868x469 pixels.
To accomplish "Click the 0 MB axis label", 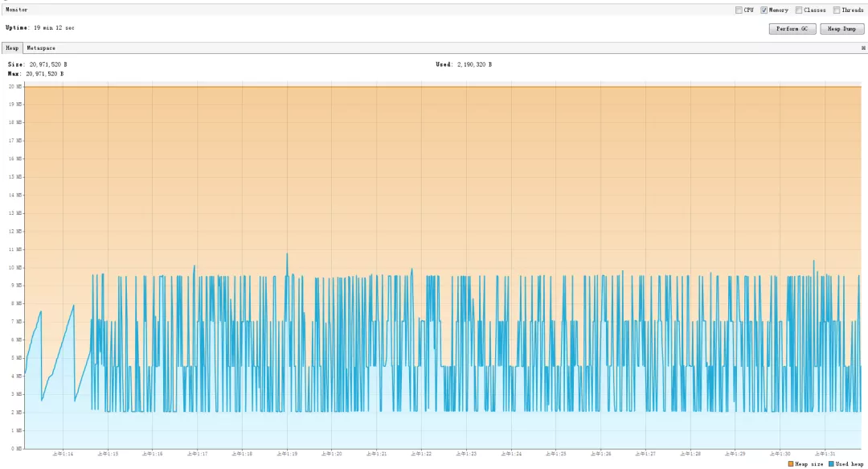I will pyautogui.click(x=16, y=449).
